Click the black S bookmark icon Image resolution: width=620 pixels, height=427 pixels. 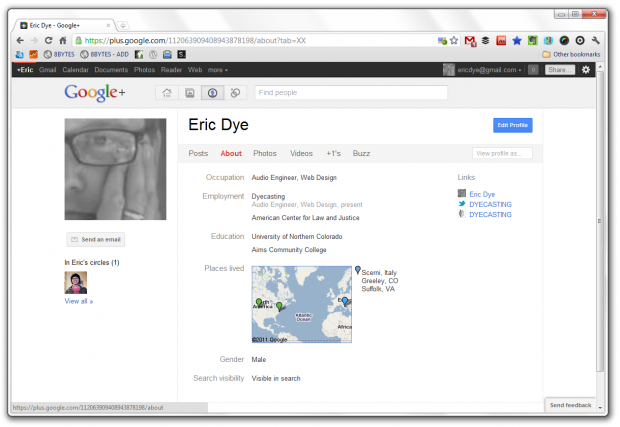coord(181,55)
